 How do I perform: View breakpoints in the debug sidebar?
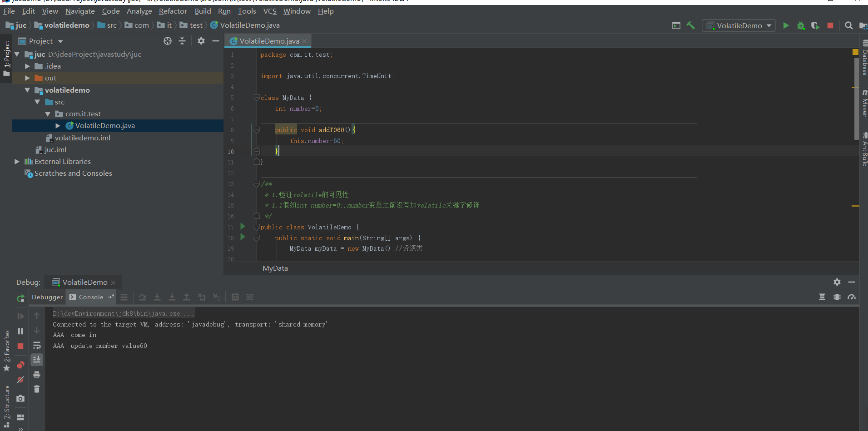tap(20, 365)
